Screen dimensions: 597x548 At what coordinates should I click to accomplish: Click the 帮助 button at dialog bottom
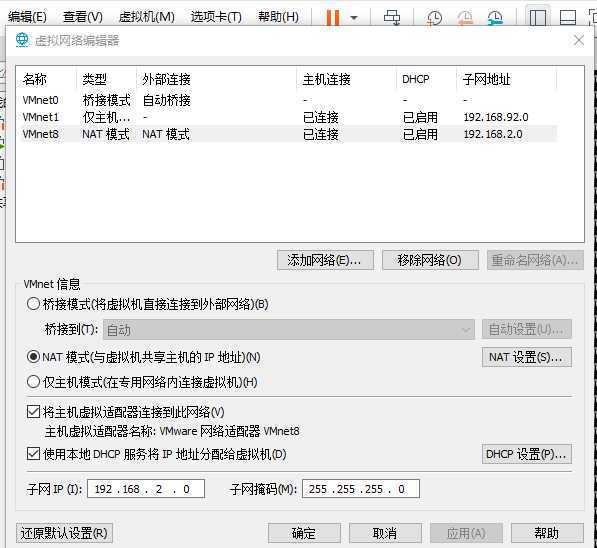tap(547, 533)
